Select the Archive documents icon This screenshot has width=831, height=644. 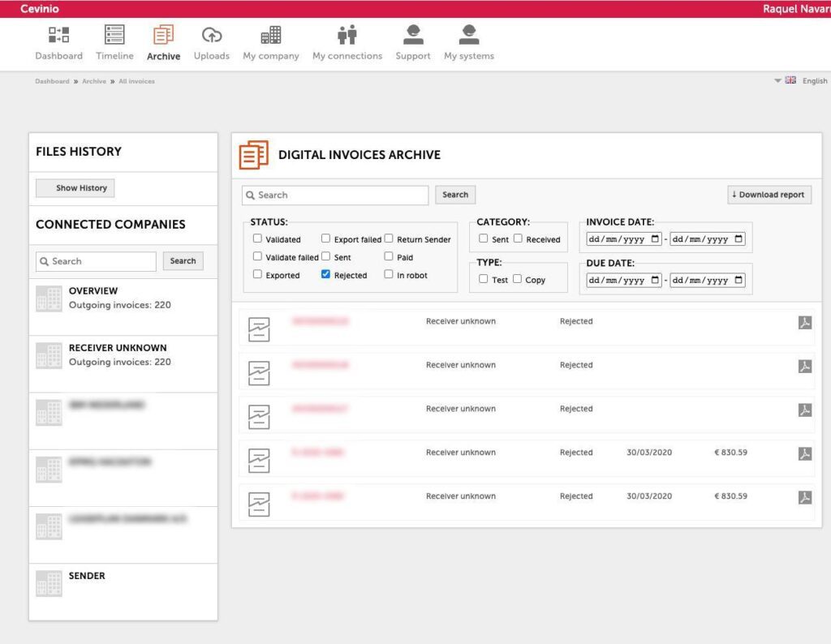[x=163, y=35]
